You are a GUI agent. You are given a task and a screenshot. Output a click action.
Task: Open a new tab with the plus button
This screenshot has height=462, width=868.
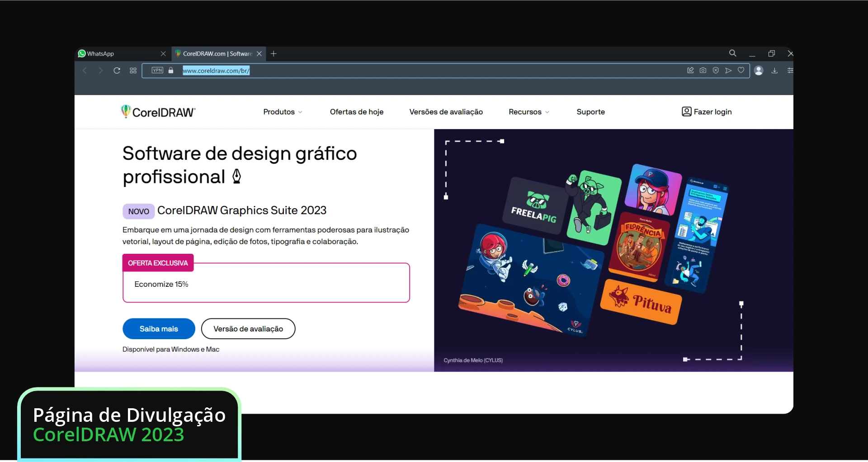[x=274, y=54]
